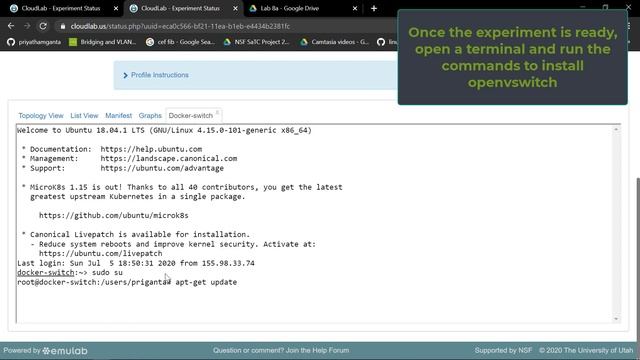Open Camtasia videos bookmark

click(x=334, y=42)
